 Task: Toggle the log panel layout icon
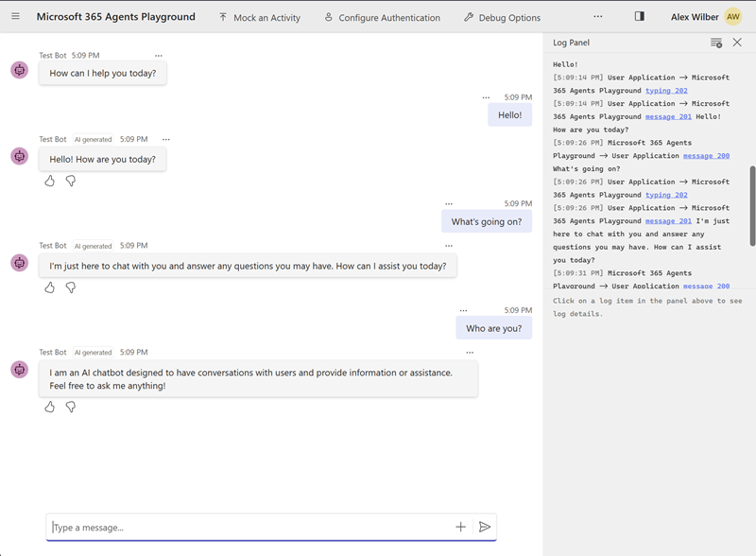pos(640,16)
